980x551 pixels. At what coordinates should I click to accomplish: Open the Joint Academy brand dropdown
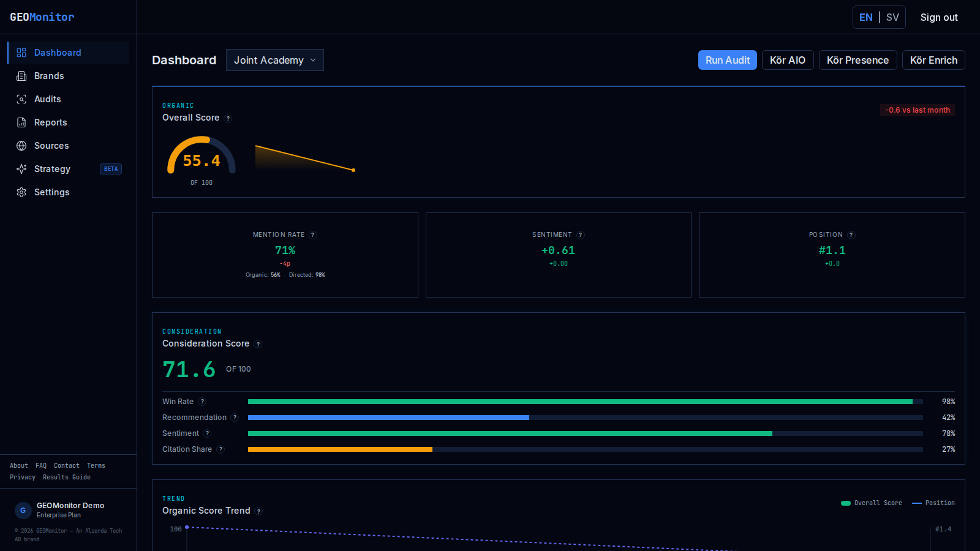[275, 60]
